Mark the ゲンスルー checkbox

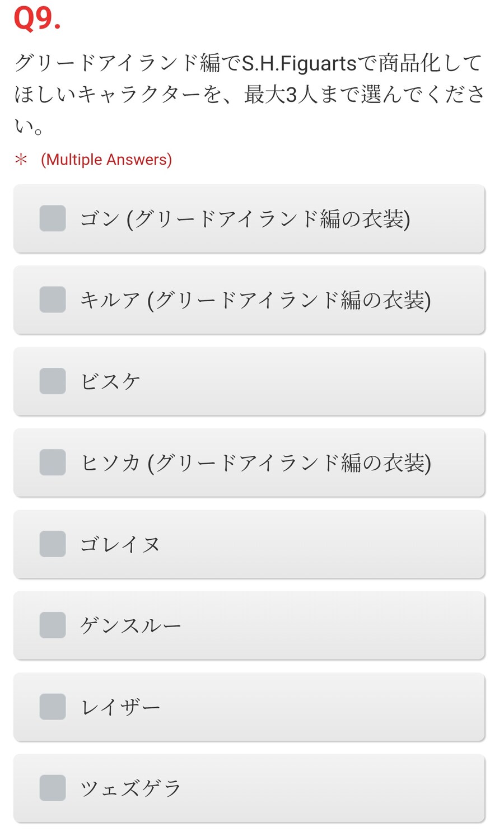click(53, 625)
